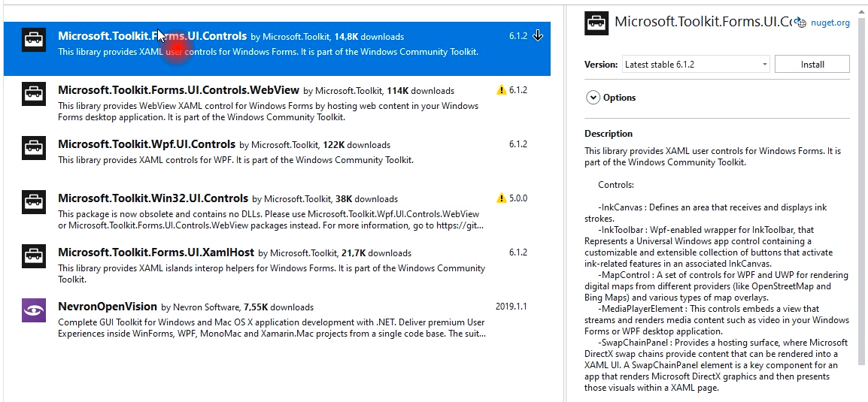868x402 pixels.
Task: Click the '21,7K downloads' text
Action: point(376,253)
